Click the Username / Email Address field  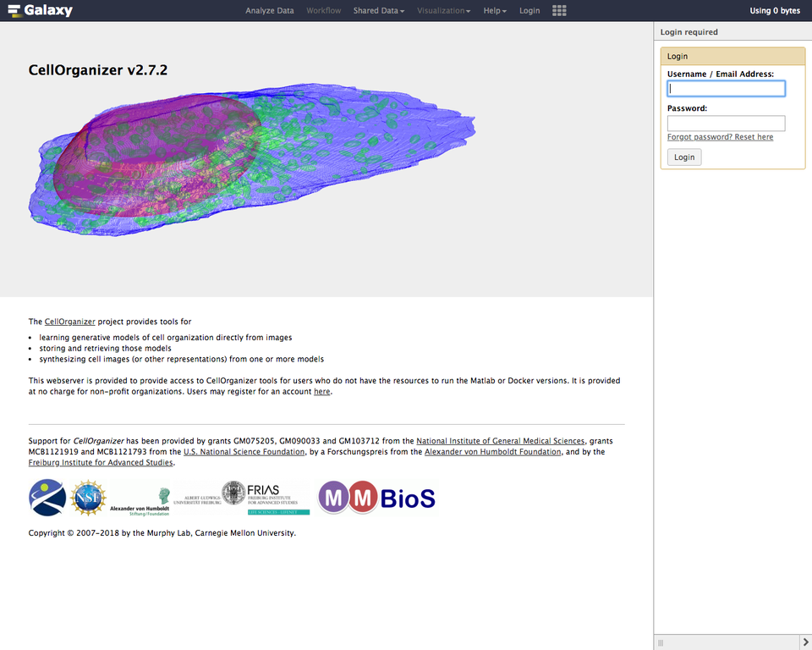click(x=726, y=89)
